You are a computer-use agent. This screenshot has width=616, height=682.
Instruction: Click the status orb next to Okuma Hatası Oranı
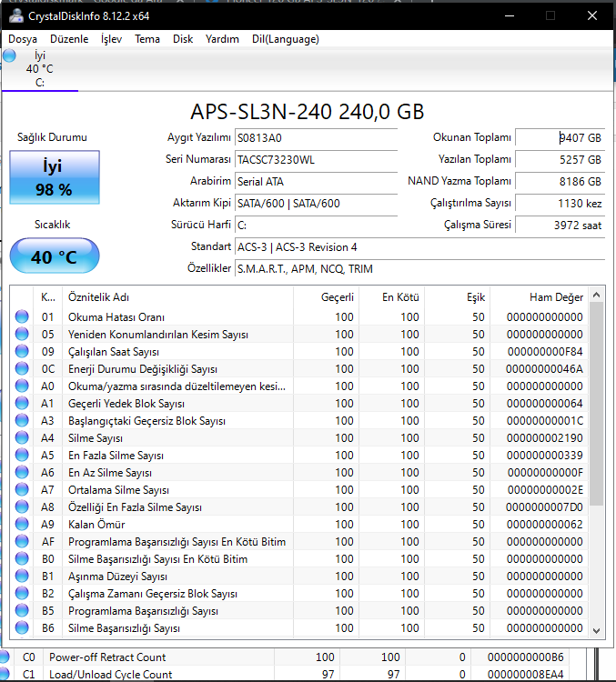tap(21, 317)
